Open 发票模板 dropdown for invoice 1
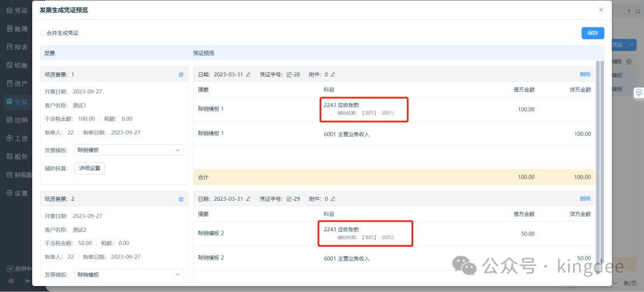This screenshot has height=292, width=644. coord(128,150)
